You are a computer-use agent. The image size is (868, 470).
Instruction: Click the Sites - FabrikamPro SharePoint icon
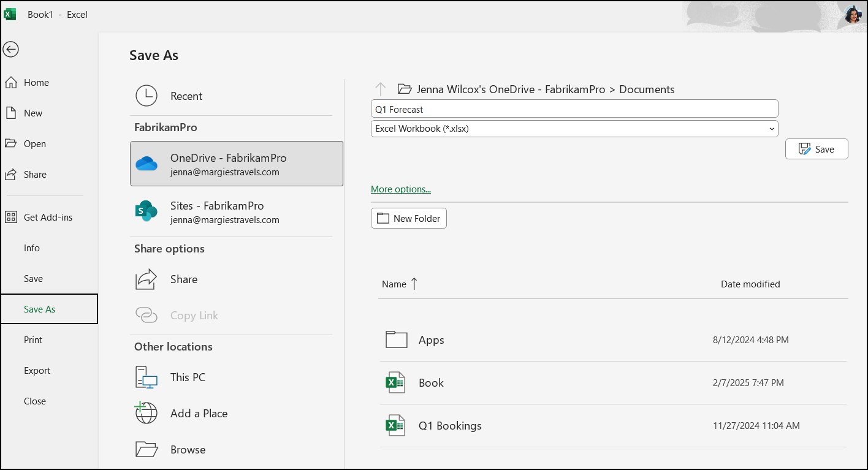(146, 211)
